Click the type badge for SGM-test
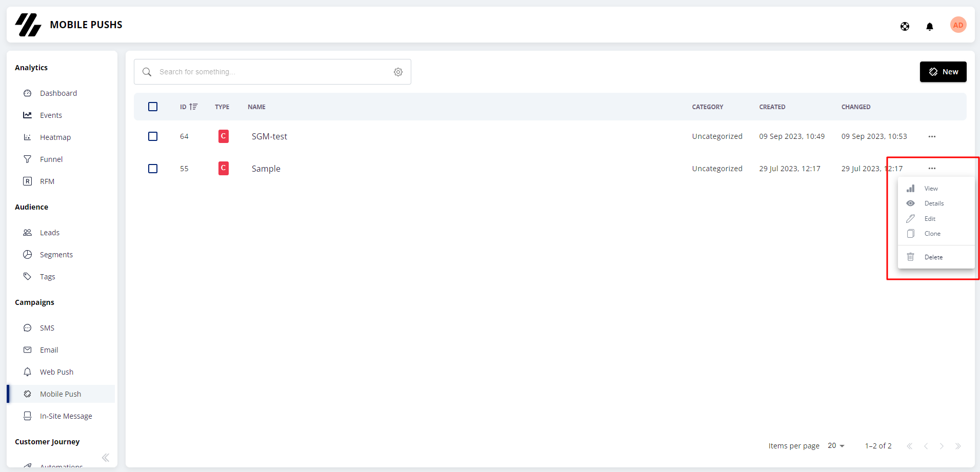The height and width of the screenshot is (472, 980). click(224, 136)
